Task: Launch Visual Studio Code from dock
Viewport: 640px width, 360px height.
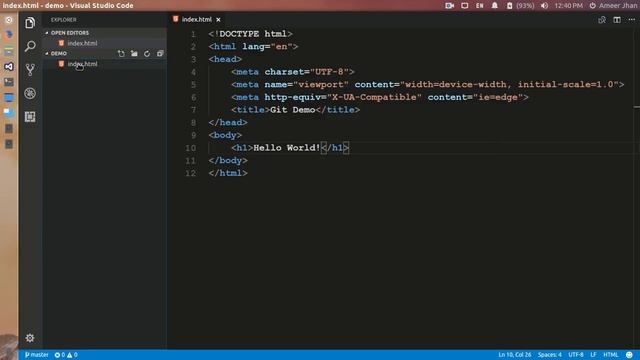Action: pyautogui.click(x=9, y=67)
